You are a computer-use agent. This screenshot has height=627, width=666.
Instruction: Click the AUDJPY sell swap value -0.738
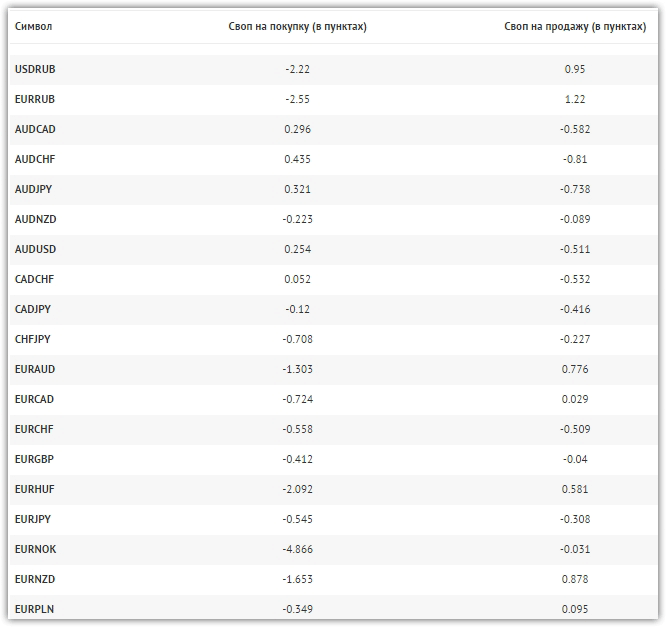[x=574, y=189]
